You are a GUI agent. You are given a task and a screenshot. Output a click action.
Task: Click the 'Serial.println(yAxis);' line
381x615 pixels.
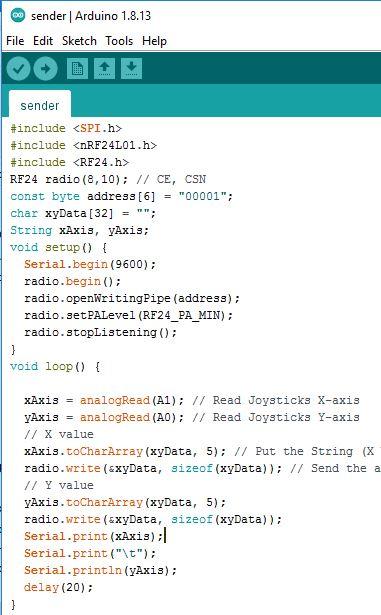[100, 570]
